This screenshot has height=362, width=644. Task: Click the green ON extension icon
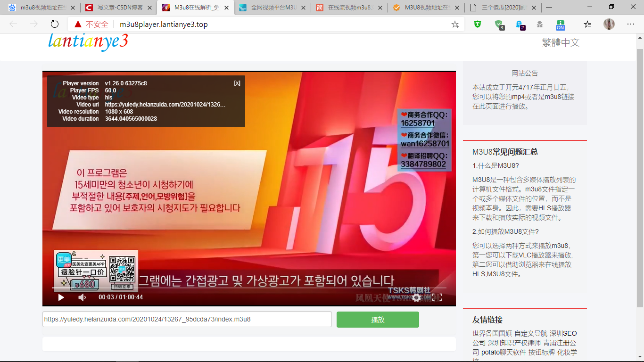tap(560, 25)
